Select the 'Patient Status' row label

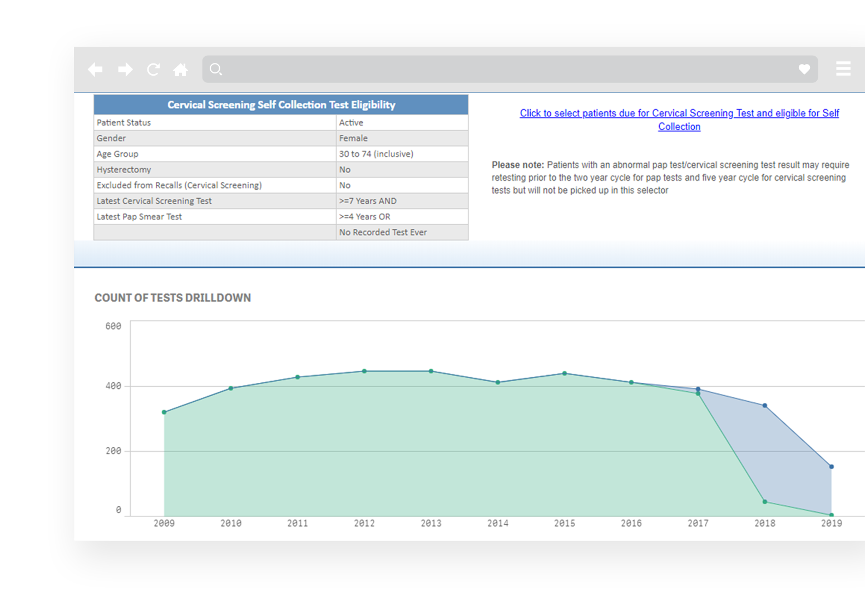pyautogui.click(x=123, y=122)
